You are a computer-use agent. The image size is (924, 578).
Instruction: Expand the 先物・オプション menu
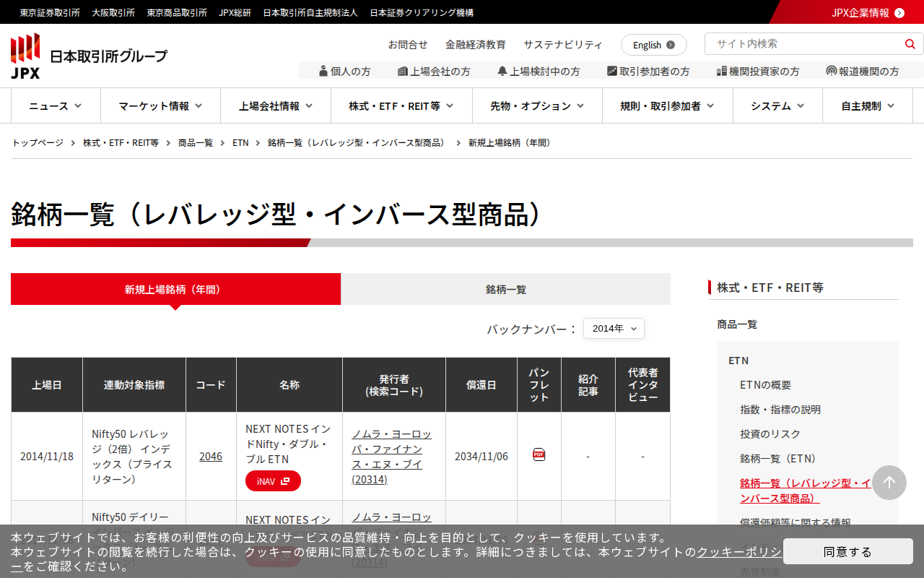click(538, 105)
